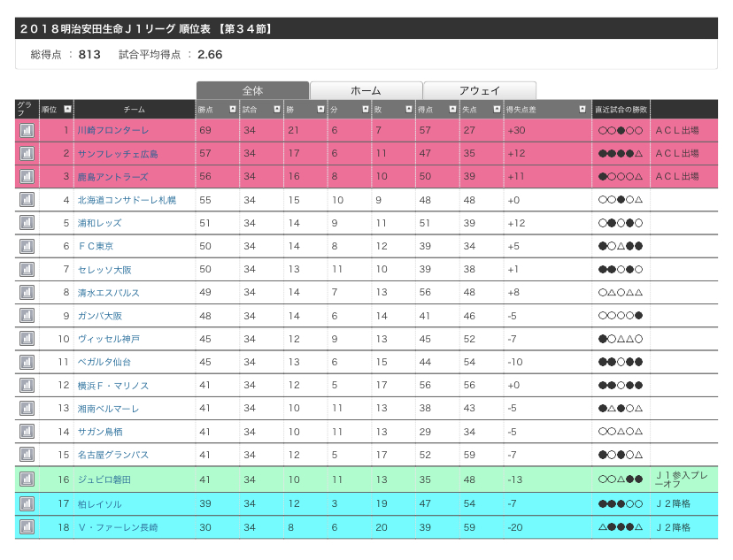This screenshot has height=560, width=733.
Task: Sort table by 分 column arrow
Action: 366,109
